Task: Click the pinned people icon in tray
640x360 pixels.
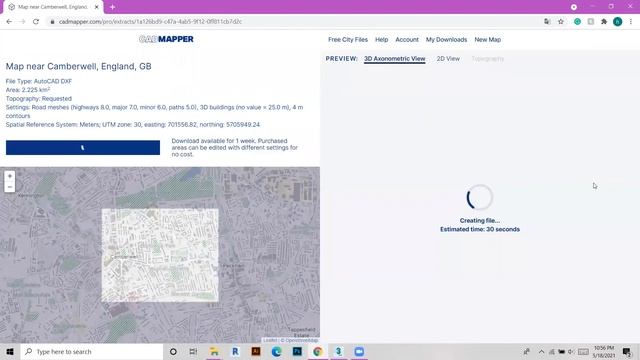Action: [527, 351]
